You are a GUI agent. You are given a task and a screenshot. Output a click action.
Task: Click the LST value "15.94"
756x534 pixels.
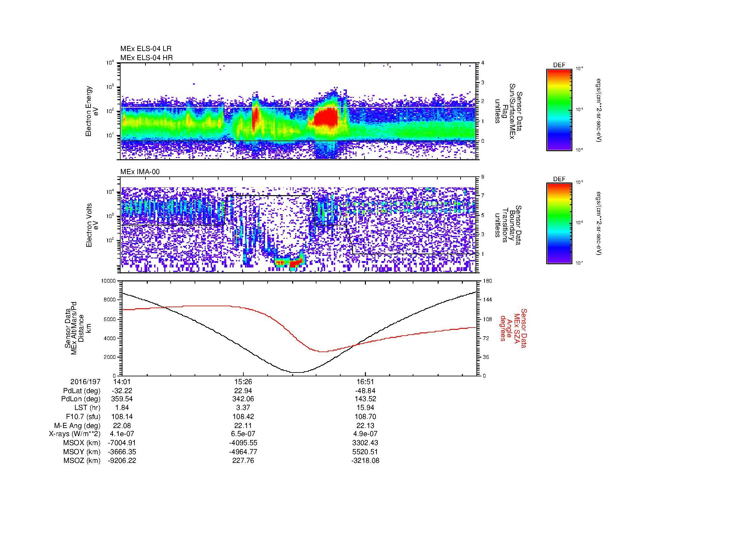point(365,408)
